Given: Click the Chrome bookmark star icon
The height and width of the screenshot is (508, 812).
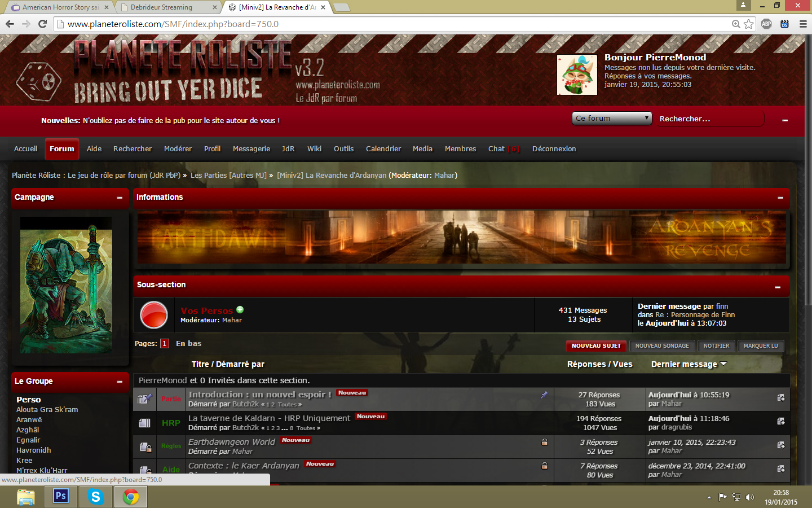Looking at the screenshot, I should coord(748,24).
